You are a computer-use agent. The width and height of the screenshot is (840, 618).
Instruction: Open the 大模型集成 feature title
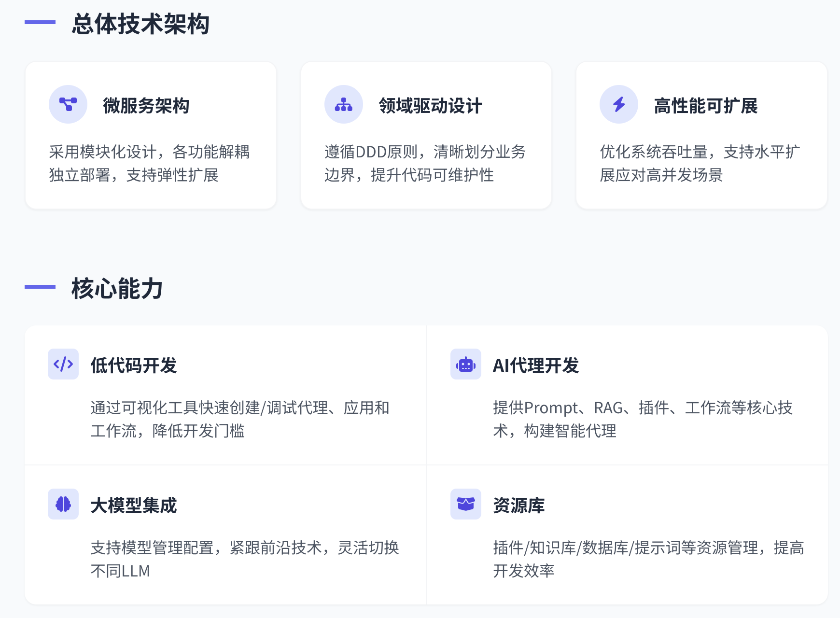point(134,506)
